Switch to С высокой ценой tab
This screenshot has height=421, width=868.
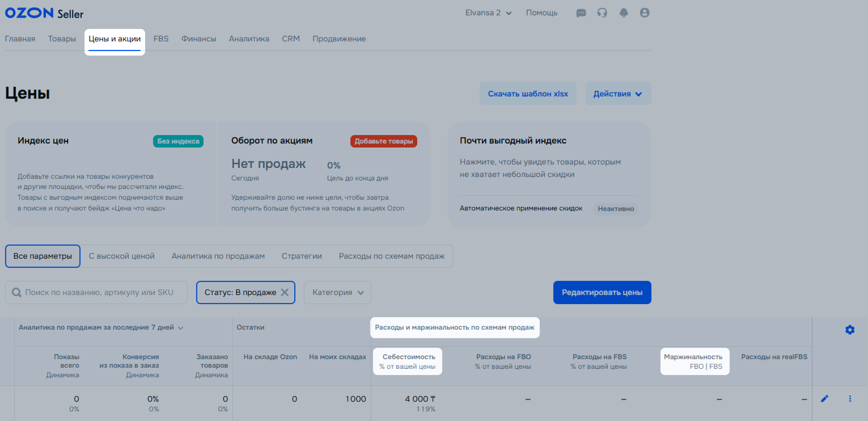click(122, 256)
